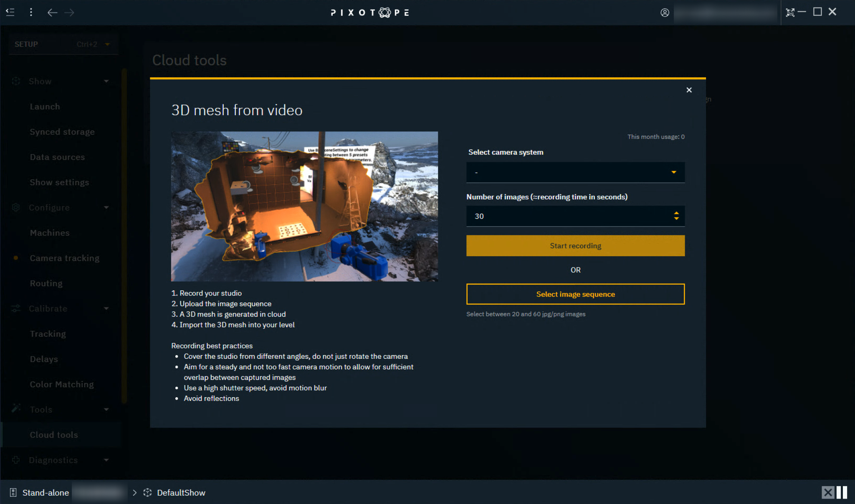
Task: Click the X box icon in status bar
Action: (827, 492)
